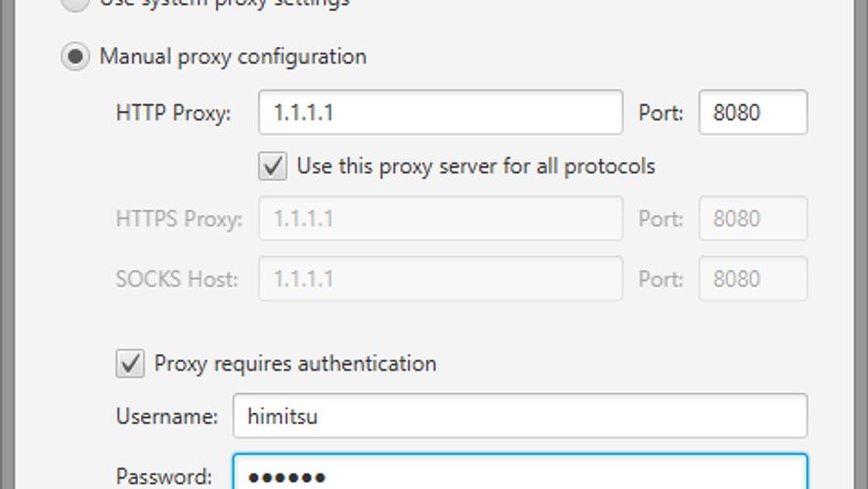This screenshot has width=868, height=489.
Task: Click into the masked Password field
Action: (519, 473)
